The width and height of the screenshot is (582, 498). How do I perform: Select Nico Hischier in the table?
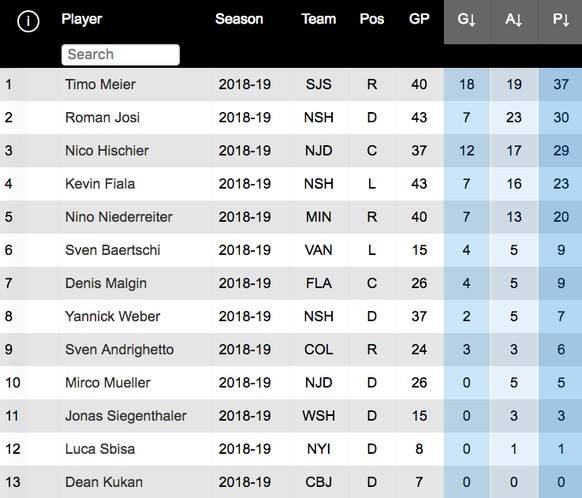tap(291, 151)
